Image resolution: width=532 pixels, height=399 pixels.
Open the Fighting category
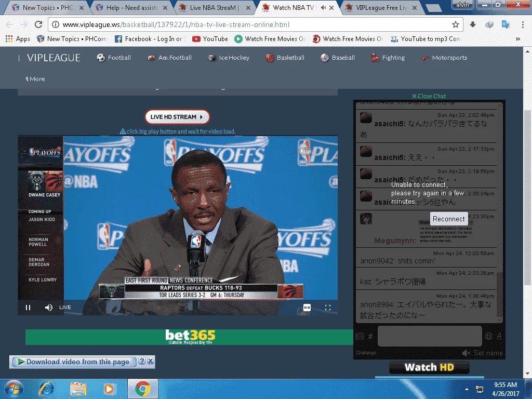coord(388,58)
